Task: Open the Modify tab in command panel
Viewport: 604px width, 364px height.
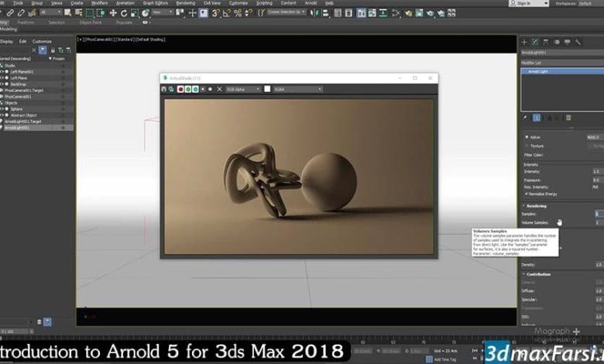Action: [535, 42]
